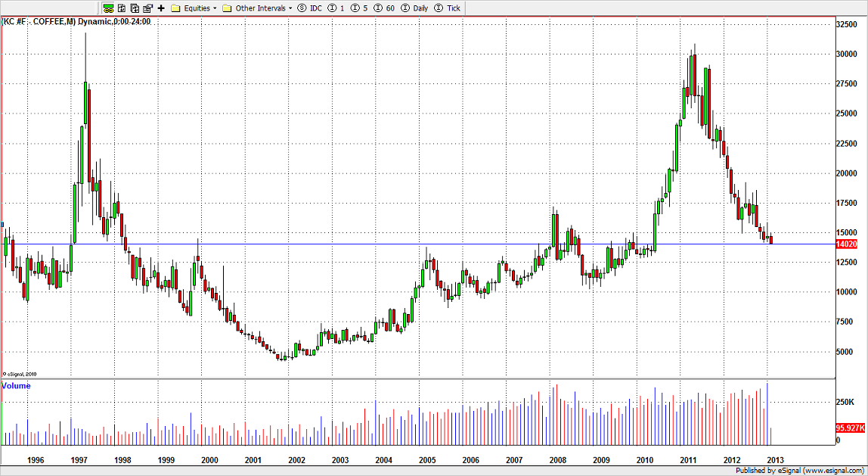
Task: Click the 14020 current price marker
Action: click(846, 244)
